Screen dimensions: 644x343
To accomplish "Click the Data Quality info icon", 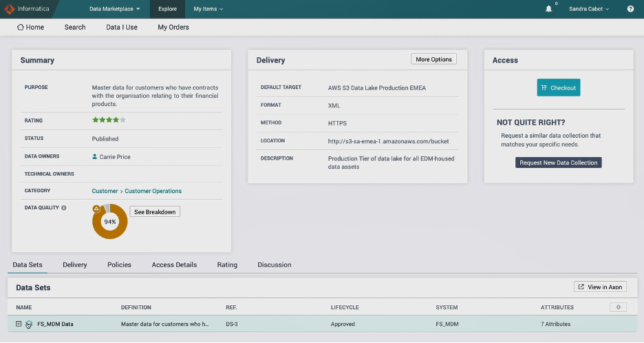I will 64,207.
